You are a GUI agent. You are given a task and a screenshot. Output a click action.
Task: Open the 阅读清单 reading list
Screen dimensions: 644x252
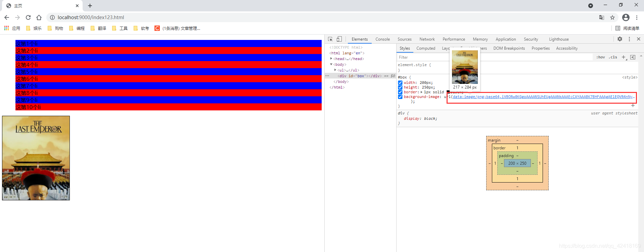point(627,28)
